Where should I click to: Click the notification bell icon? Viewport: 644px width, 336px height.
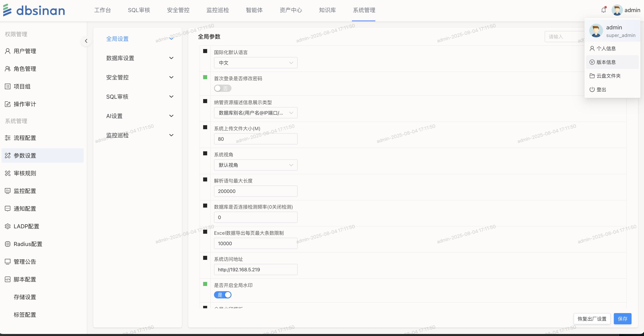[604, 10]
